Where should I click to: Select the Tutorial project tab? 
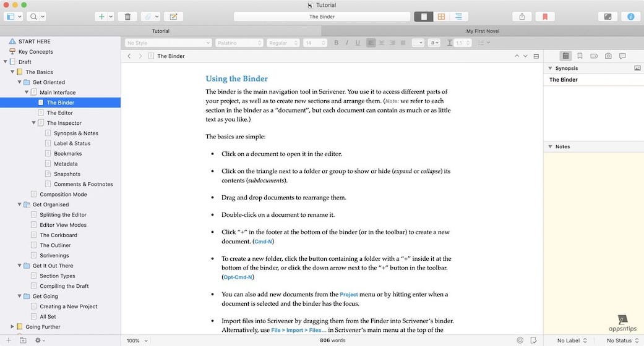(x=160, y=31)
